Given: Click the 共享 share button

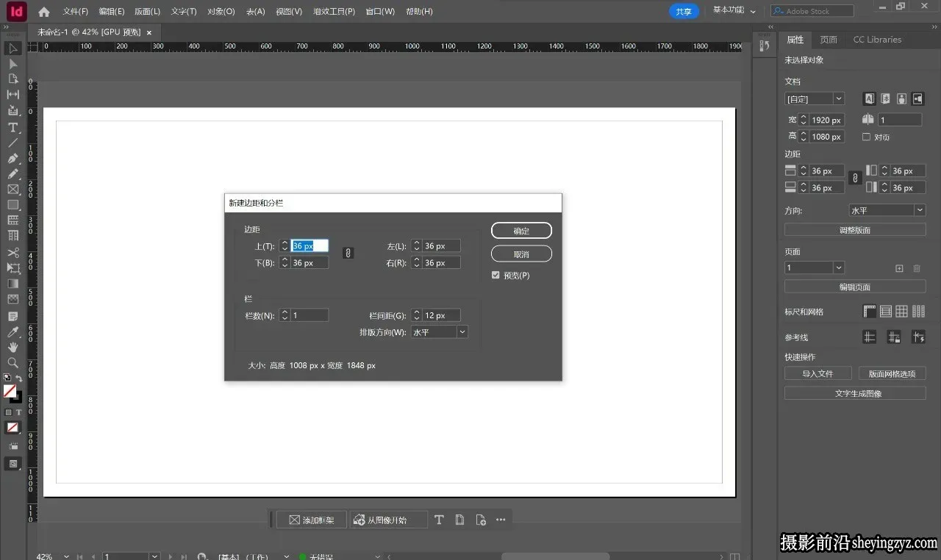Looking at the screenshot, I should tap(684, 12).
